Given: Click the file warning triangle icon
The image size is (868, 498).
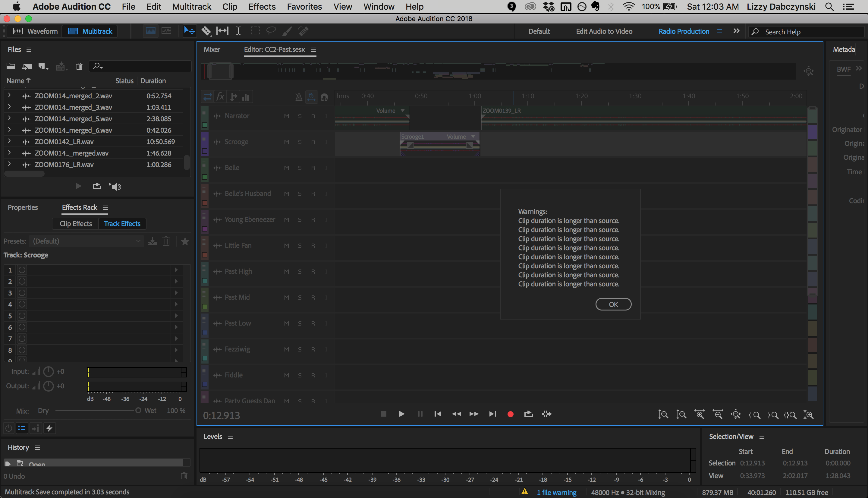Looking at the screenshot, I should [x=524, y=492].
